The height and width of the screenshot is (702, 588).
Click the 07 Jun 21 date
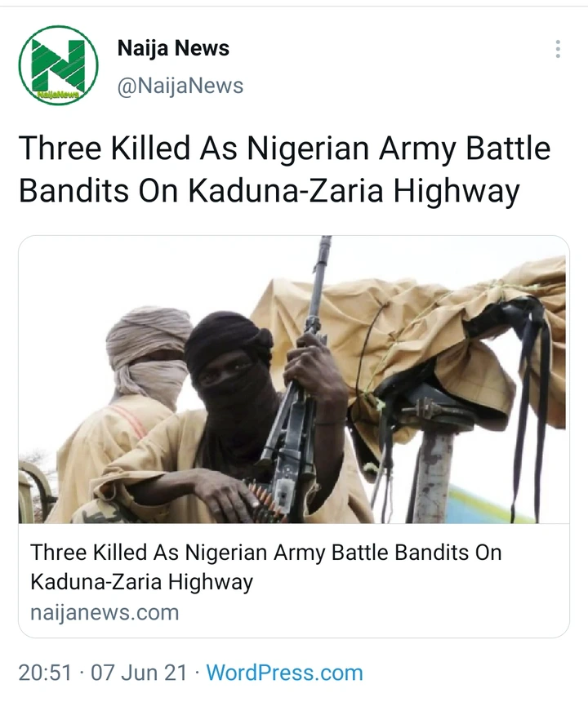(139, 673)
